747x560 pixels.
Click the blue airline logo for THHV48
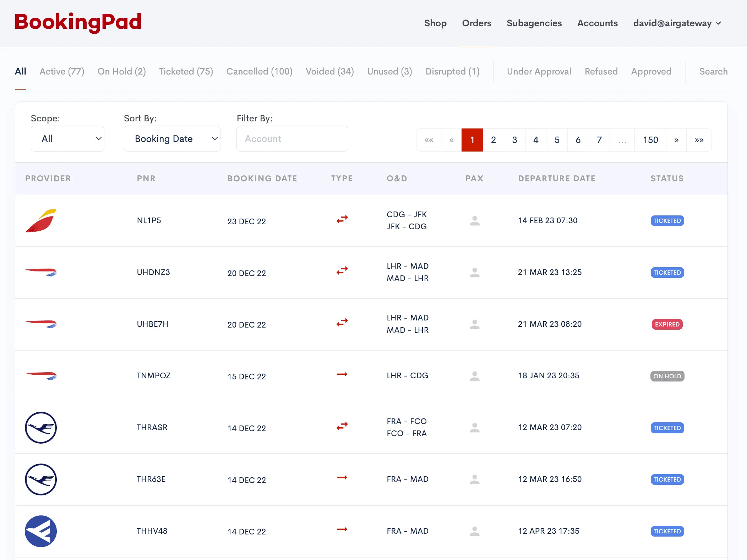(41, 531)
